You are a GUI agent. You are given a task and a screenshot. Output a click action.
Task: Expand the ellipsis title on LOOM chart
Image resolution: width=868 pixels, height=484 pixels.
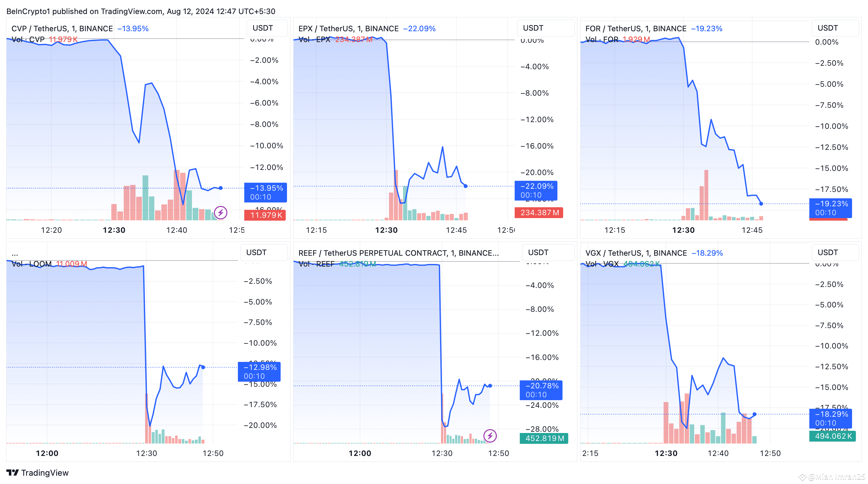(x=15, y=253)
